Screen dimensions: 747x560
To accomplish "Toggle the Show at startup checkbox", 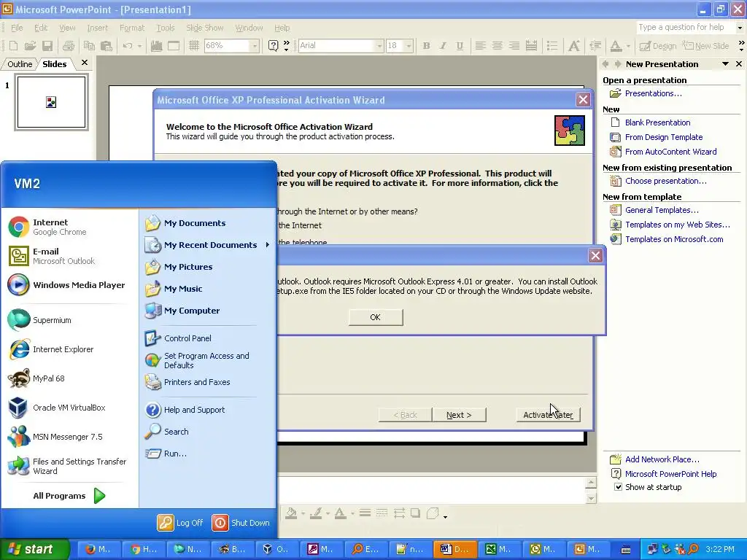I will pos(618,486).
